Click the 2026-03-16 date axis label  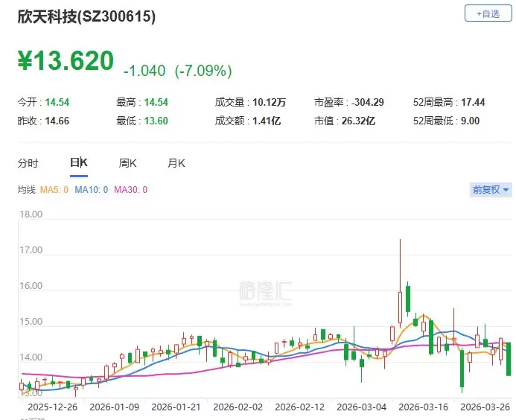[424, 407]
